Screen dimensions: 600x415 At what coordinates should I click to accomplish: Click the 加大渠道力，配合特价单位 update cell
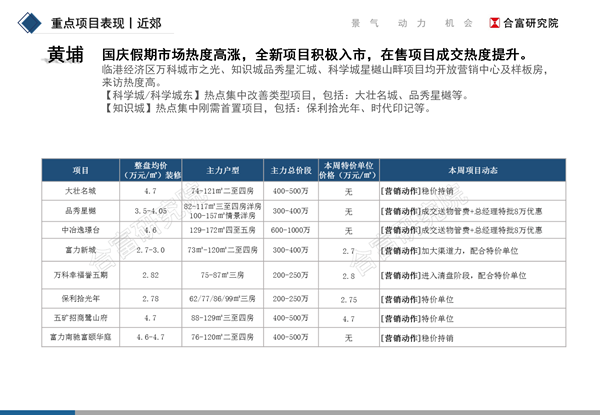473,251
